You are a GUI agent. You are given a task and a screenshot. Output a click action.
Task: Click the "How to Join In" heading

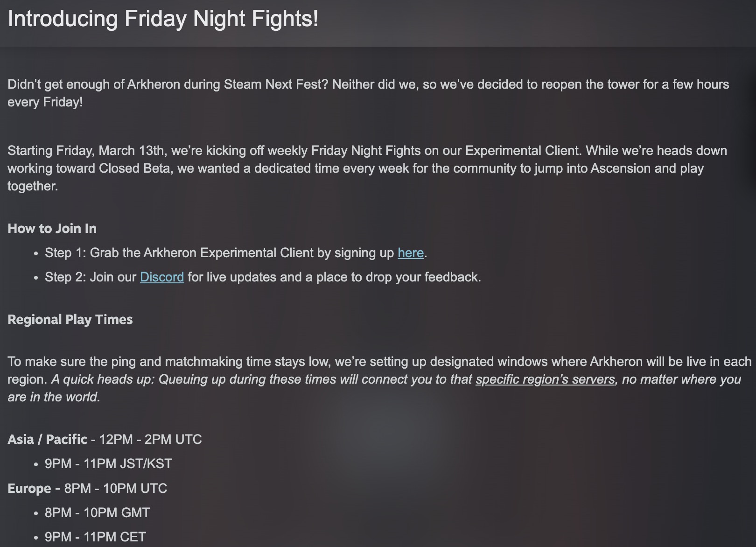tap(52, 229)
